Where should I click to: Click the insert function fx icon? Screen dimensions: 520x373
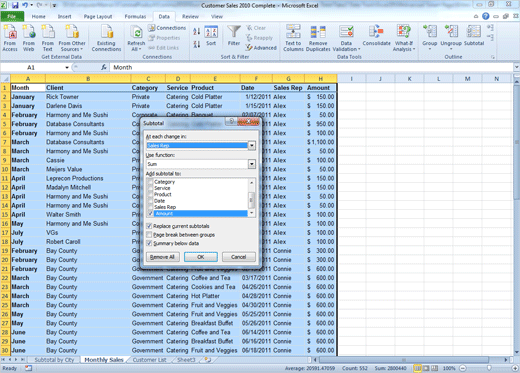pos(104,67)
